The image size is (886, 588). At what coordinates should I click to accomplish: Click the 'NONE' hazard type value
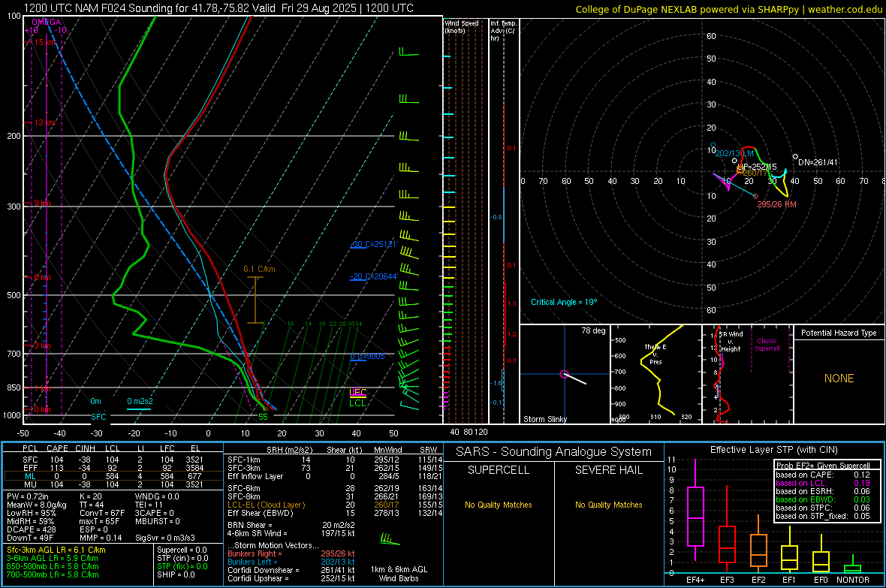839,378
